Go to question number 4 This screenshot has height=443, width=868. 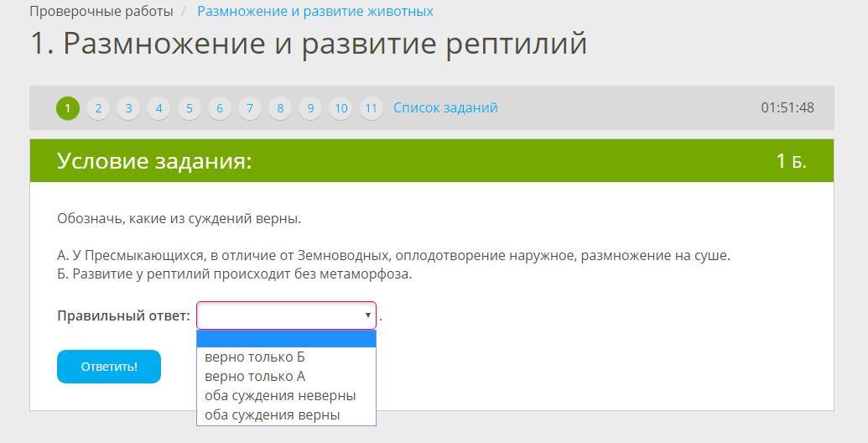(159, 108)
